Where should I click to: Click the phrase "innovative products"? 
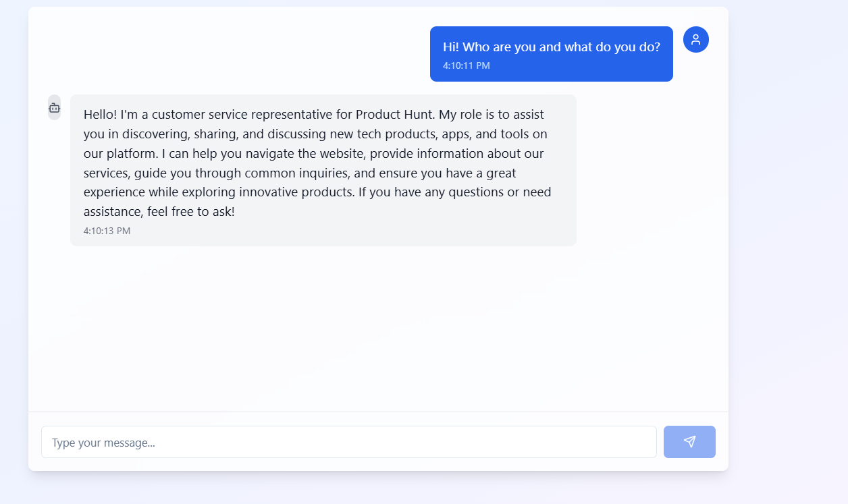click(x=296, y=192)
